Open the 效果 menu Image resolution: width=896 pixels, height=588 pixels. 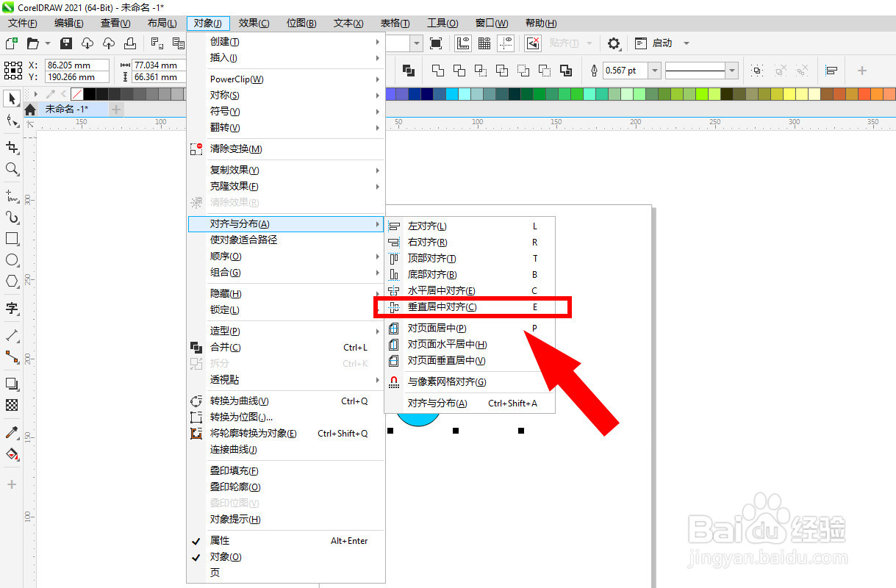click(253, 23)
